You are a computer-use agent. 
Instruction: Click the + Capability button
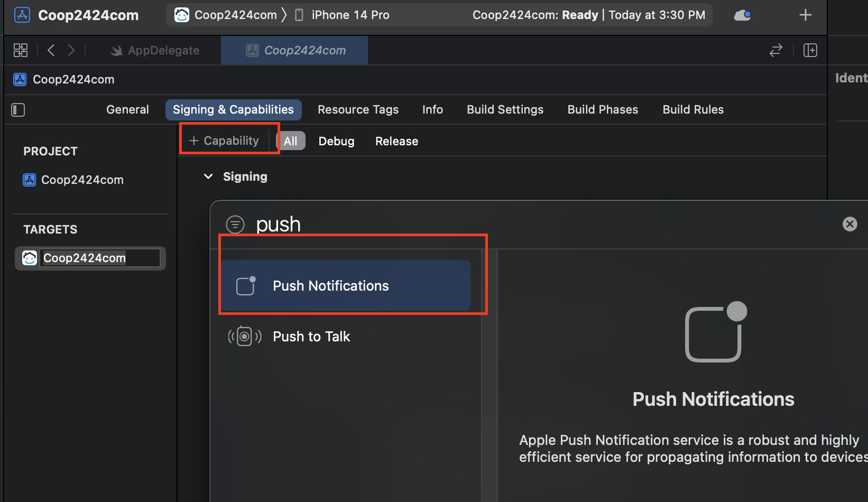coord(224,141)
